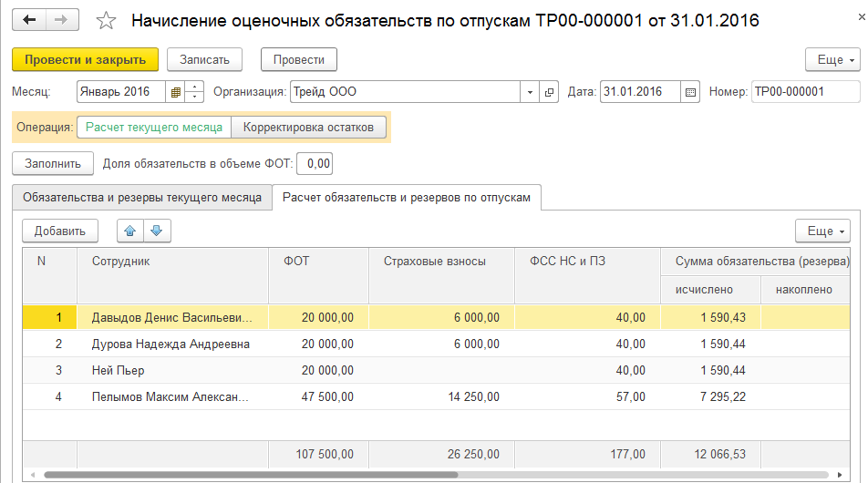Screen dimensions: 868x483
Task: Open the calendar for the date field
Action: point(690,92)
